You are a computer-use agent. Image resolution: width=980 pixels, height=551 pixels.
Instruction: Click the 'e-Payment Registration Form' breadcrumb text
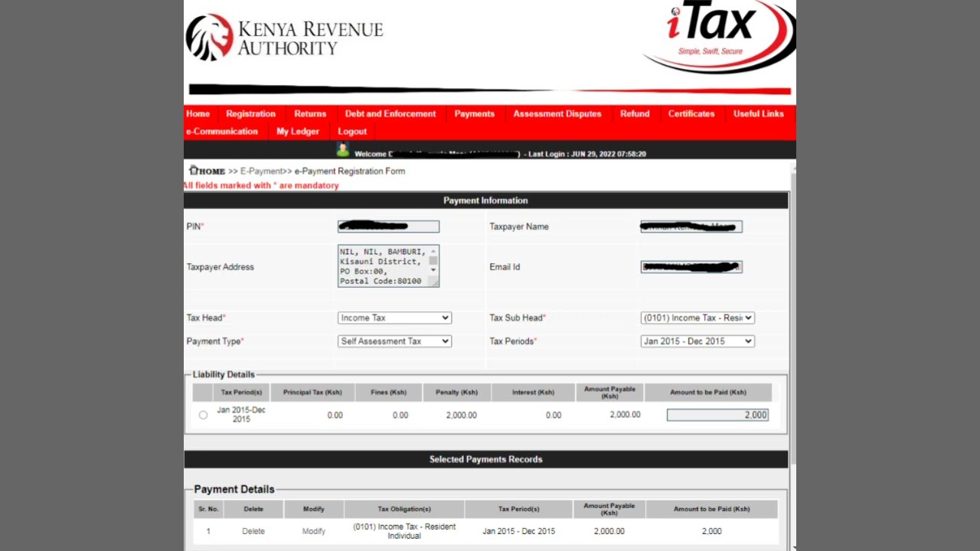click(350, 171)
